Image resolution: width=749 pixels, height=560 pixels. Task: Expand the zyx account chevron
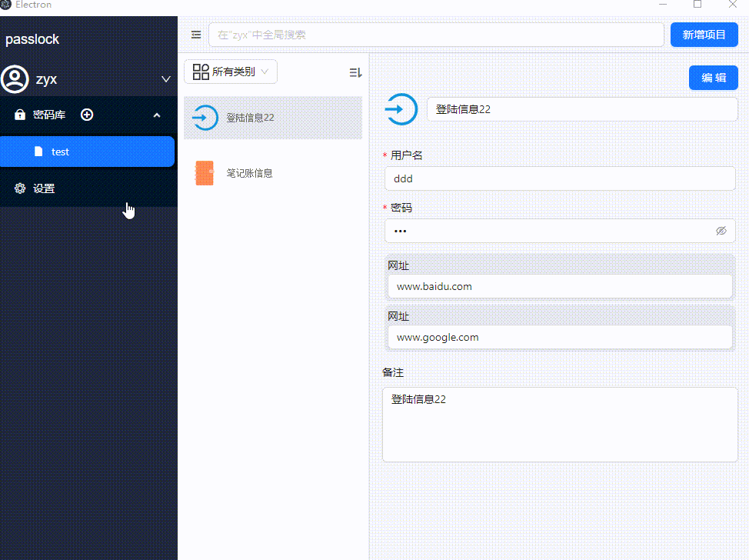pos(165,79)
